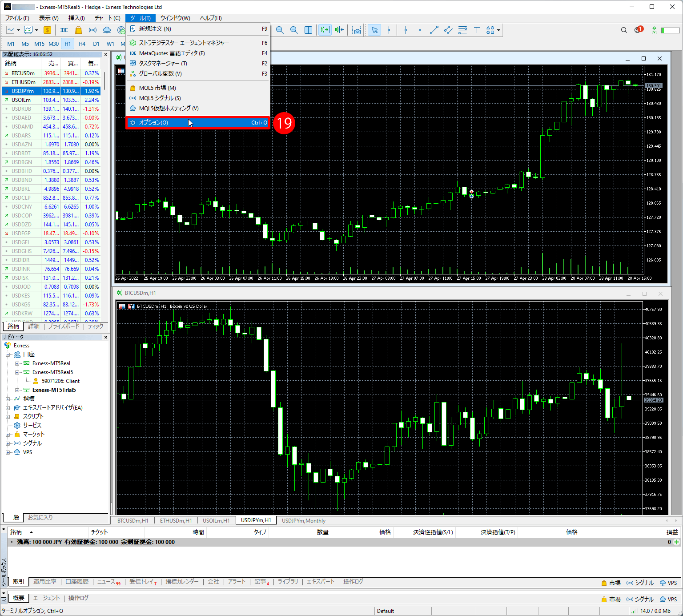Open the 口座履歴 tab in Toolbox
Viewport: 683px width, 616px height.
coord(77,581)
